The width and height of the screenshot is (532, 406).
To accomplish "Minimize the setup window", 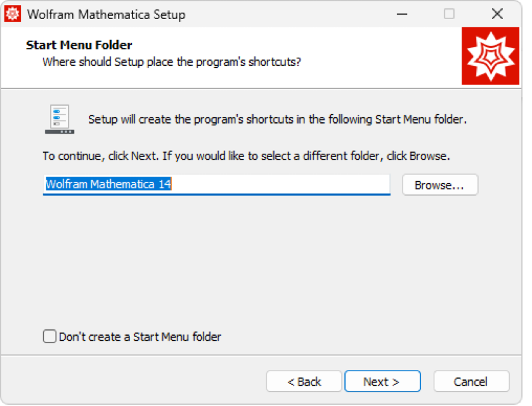I will point(402,14).
